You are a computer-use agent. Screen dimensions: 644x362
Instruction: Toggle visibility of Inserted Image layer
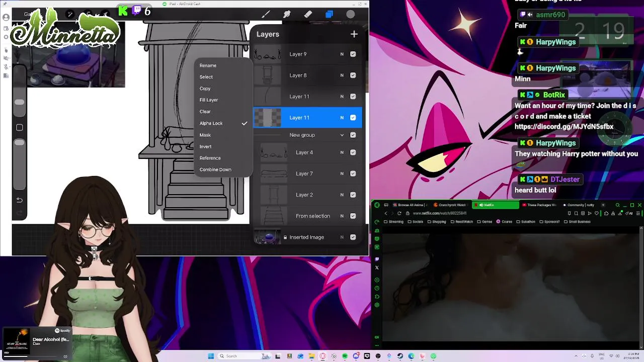point(353,237)
